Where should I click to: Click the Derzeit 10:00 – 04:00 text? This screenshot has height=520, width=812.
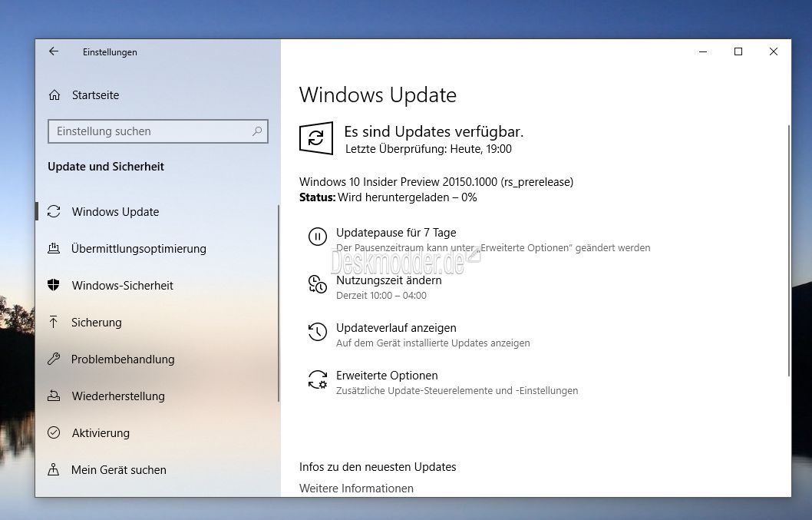[381, 296]
